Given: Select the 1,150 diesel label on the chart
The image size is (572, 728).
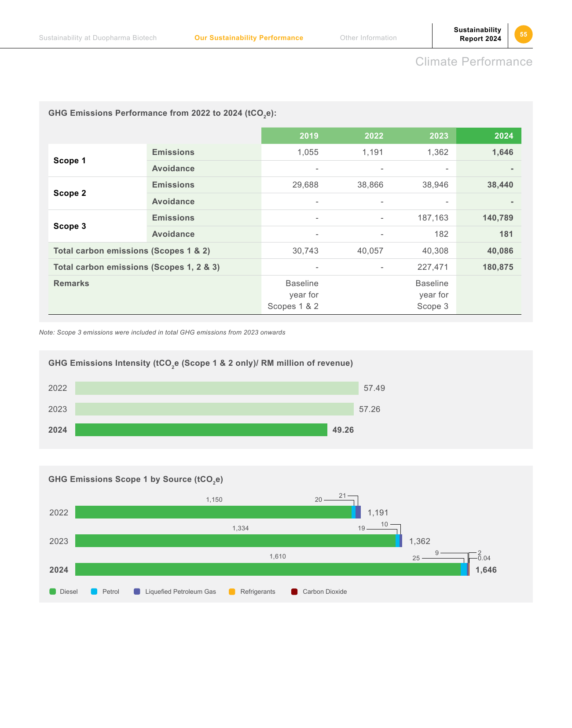Looking at the screenshot, I should pos(214,500).
